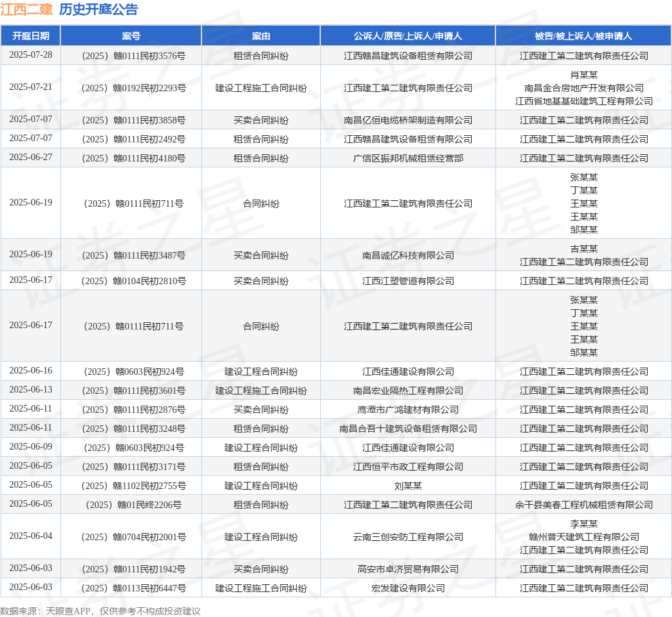Select plaintiff 南昌亿恒电缆桥架制造有限公司
The width and height of the screenshot is (672, 617).
click(x=408, y=120)
